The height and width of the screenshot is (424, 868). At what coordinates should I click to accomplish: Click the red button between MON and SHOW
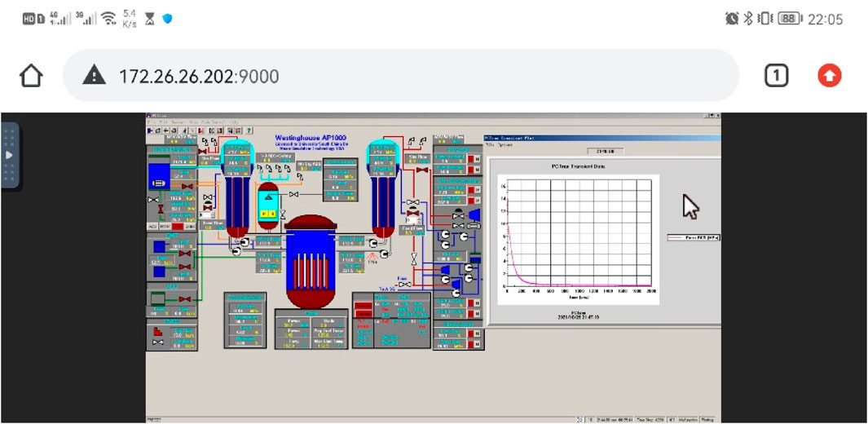177,227
